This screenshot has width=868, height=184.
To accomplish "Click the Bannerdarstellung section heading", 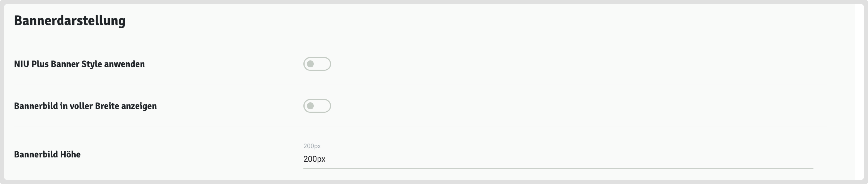I will coord(70,21).
